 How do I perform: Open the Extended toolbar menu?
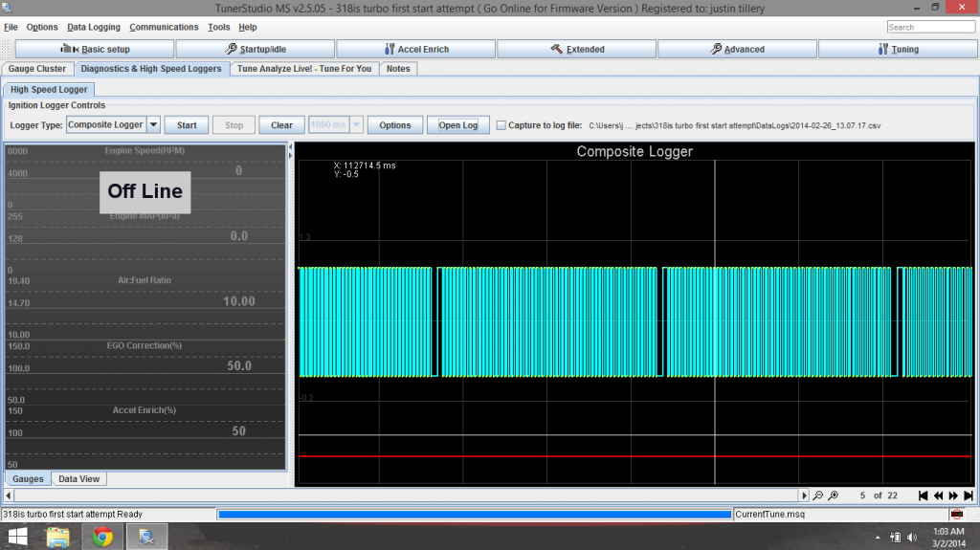click(x=576, y=49)
